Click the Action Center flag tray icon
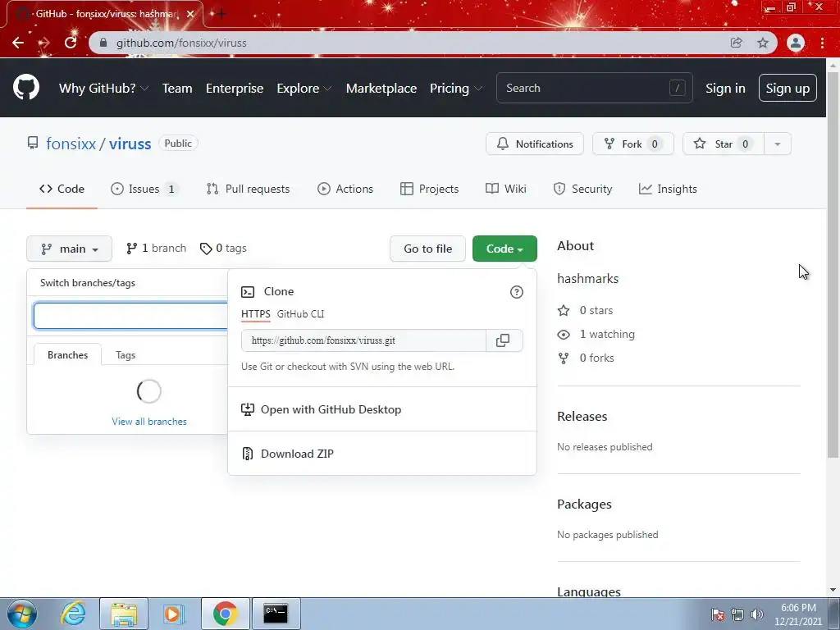 pos(718,614)
